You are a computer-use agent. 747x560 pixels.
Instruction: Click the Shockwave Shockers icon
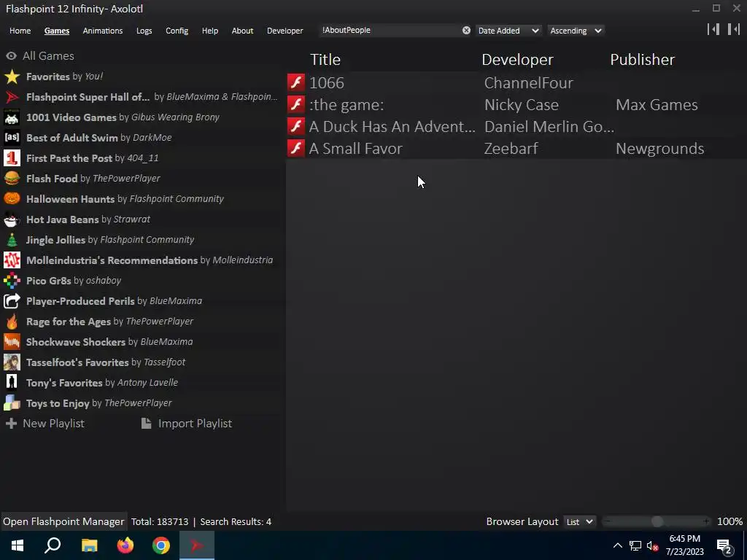coord(12,342)
